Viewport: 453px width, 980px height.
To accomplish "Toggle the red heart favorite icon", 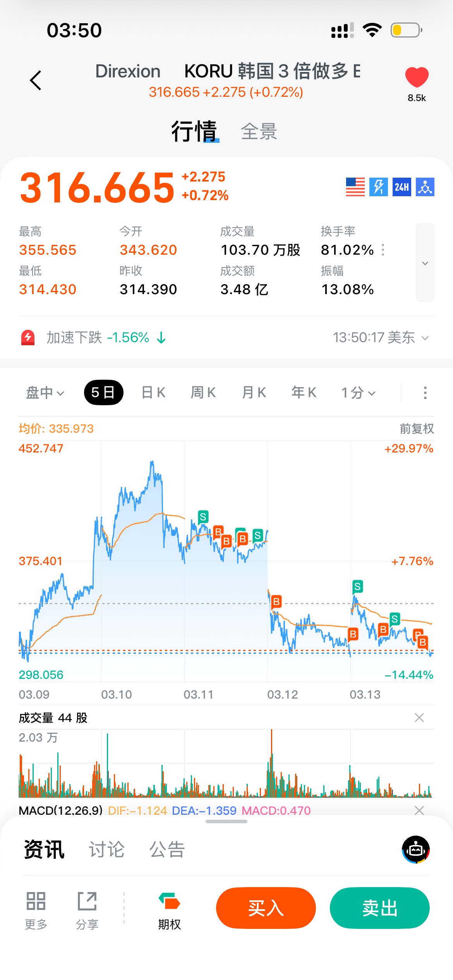I will [417, 77].
